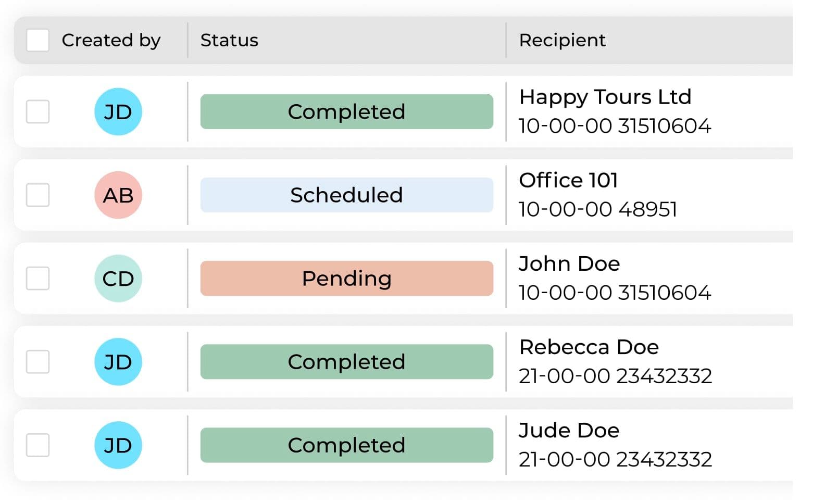825x504 pixels.
Task: Enable the checkbox for Rebecca Doe row
Action: click(x=38, y=362)
